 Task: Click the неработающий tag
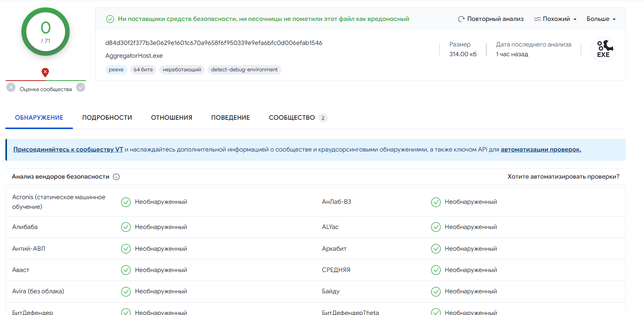coord(182,70)
